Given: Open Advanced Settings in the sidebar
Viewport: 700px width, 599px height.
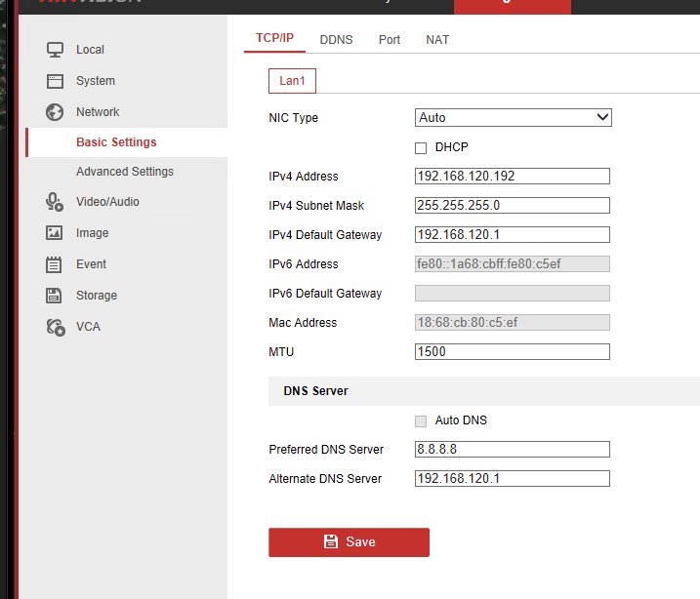Looking at the screenshot, I should pos(125,172).
